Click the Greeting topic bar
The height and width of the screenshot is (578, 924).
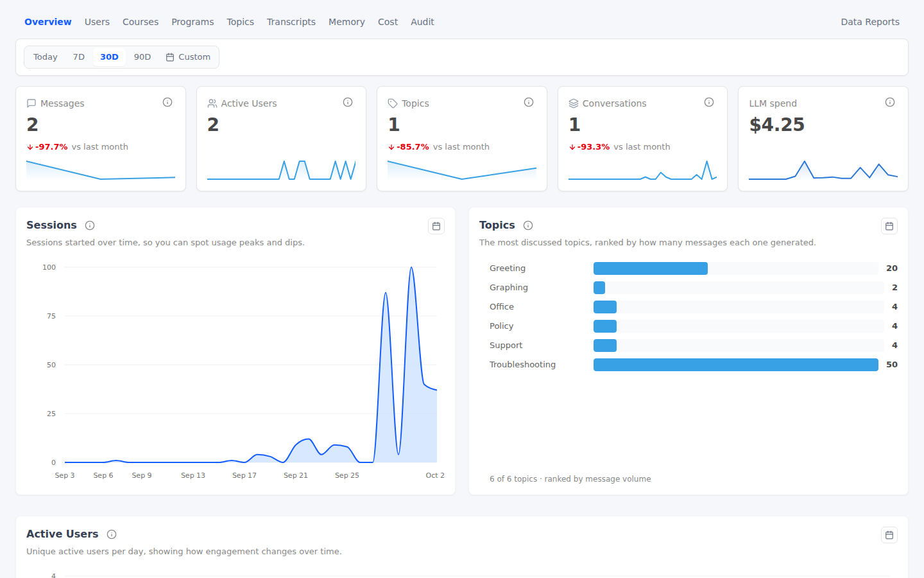click(651, 268)
